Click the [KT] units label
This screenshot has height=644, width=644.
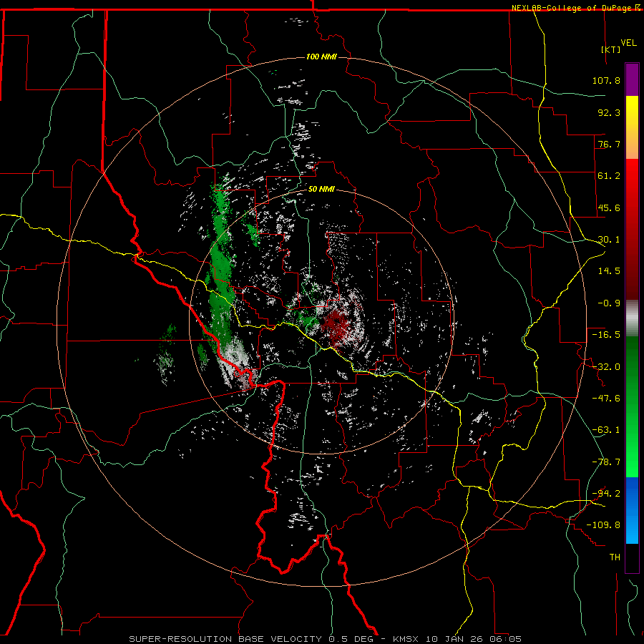(x=610, y=49)
